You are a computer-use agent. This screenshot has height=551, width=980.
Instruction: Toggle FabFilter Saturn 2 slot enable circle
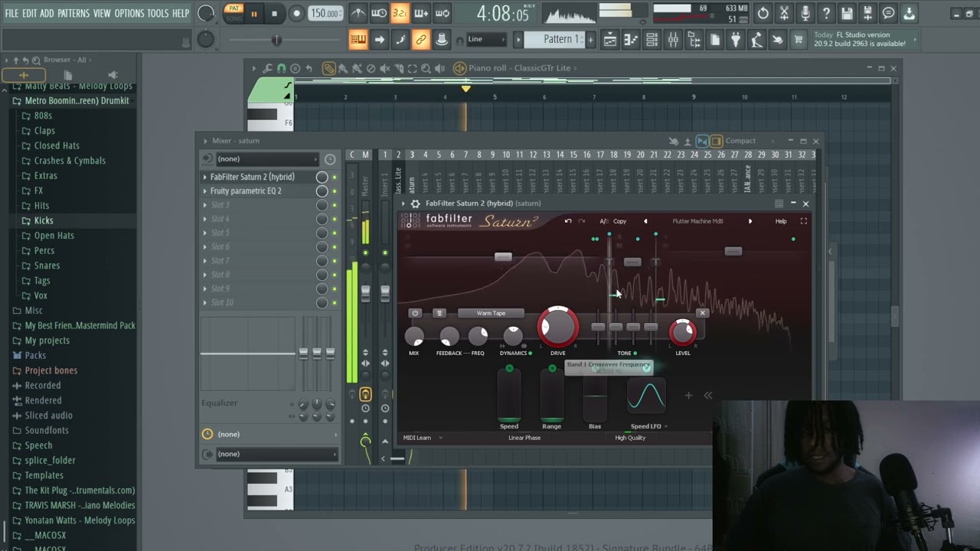point(322,177)
